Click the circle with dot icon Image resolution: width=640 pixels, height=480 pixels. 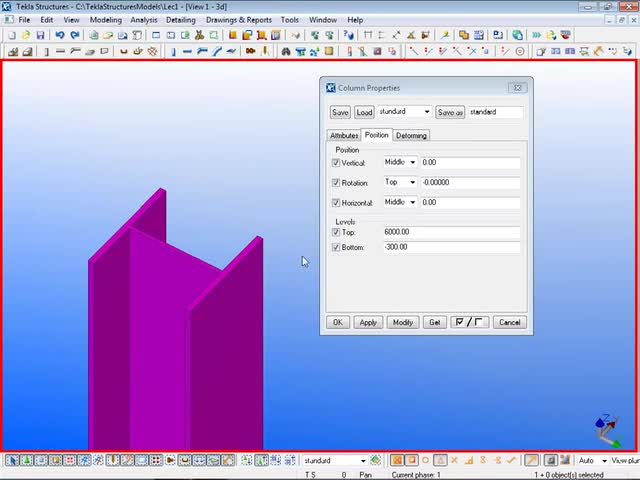point(520,51)
